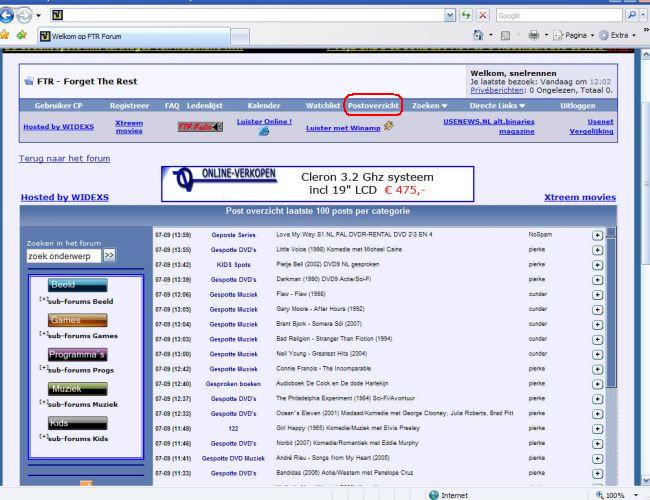Image resolution: width=650 pixels, height=500 pixels.
Task: Click plus icon on Connie Francis row
Action: coord(597,370)
